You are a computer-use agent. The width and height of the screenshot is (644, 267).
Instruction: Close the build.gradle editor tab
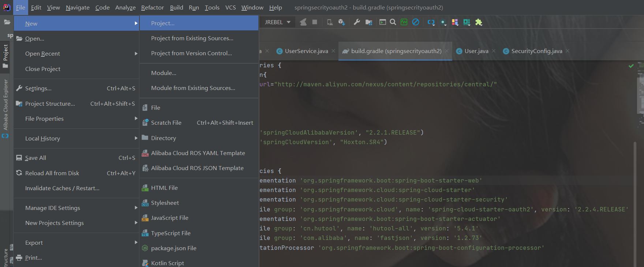click(x=447, y=51)
